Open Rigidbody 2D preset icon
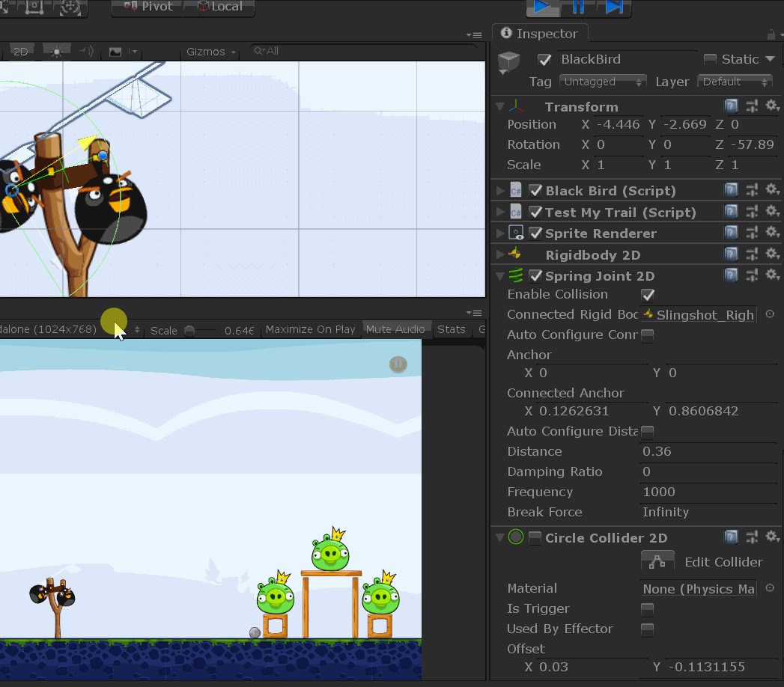This screenshot has width=784, height=687. click(x=752, y=254)
